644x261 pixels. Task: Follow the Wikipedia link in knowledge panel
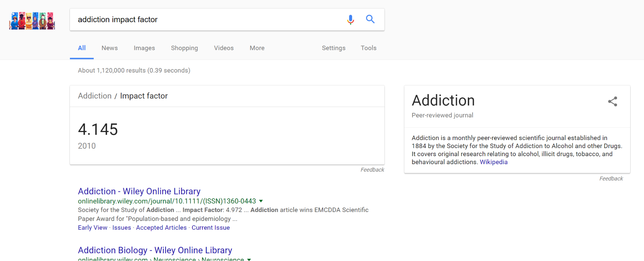493,162
